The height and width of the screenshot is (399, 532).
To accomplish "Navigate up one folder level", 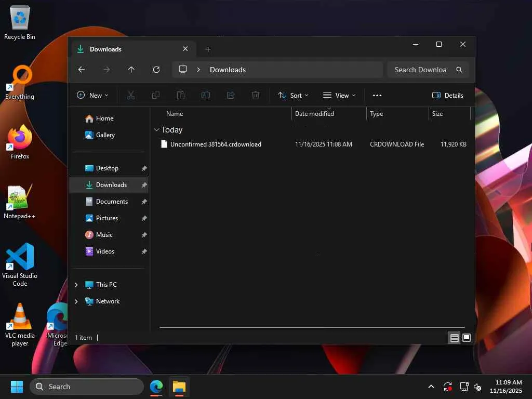I will pos(131,70).
